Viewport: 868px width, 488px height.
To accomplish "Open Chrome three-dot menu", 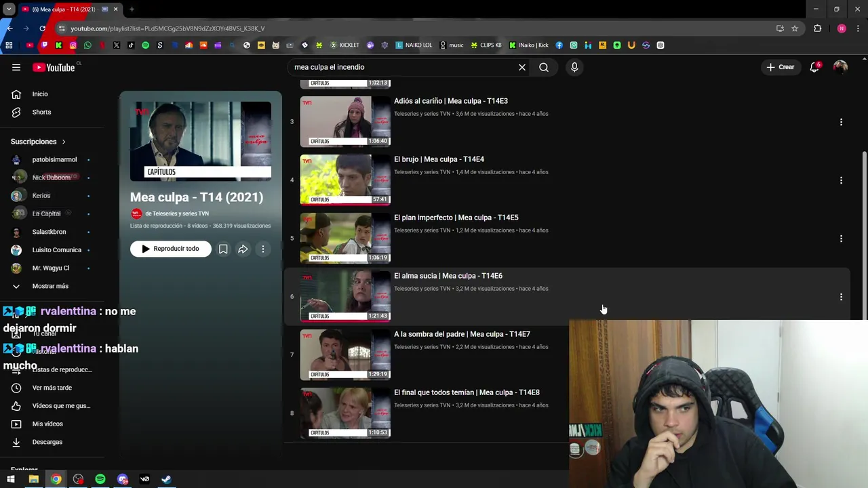I will pos(859,28).
